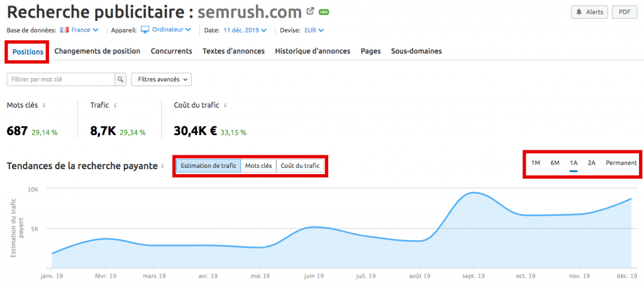The width and height of the screenshot is (644, 288).
Task: Click the info icon beside Tendances de la recherche payante
Action: pos(163,166)
